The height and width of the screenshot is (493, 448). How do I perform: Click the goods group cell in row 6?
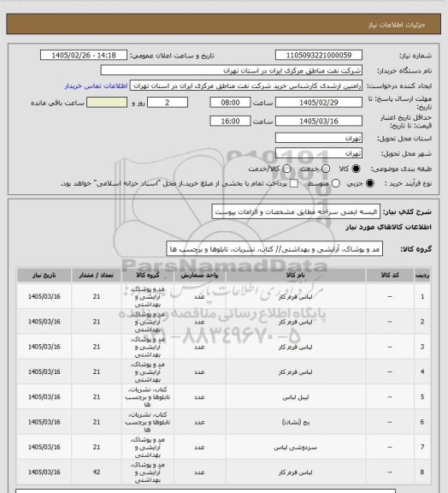click(148, 422)
